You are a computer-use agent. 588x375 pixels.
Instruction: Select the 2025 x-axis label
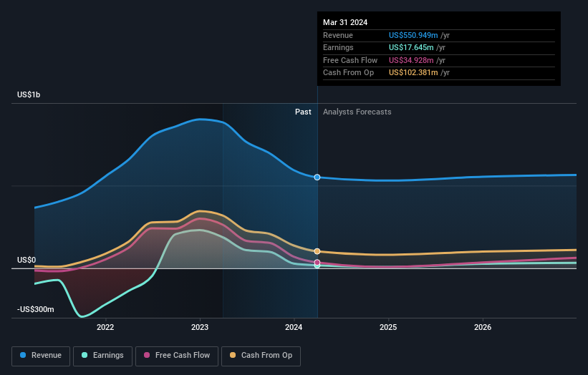(388, 328)
